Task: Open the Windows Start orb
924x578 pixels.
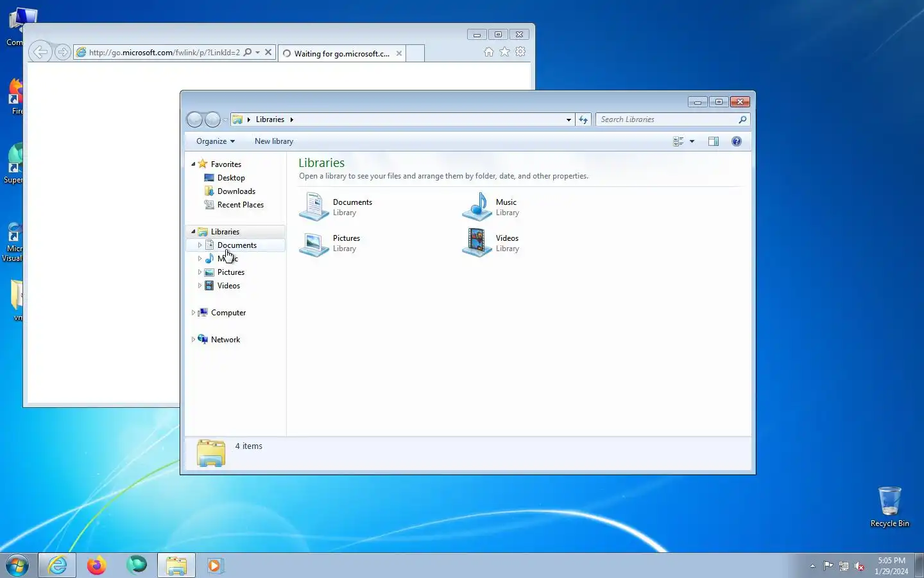Action: pyautogui.click(x=17, y=566)
